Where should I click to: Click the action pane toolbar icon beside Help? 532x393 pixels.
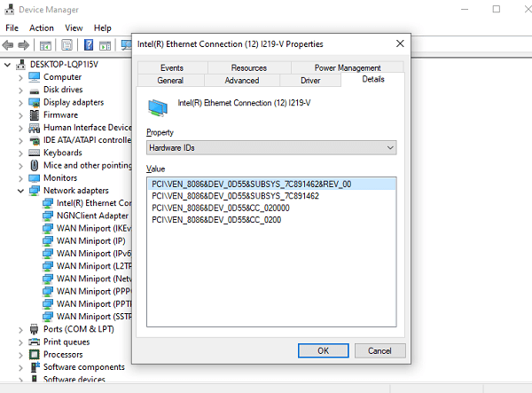[x=105, y=44]
